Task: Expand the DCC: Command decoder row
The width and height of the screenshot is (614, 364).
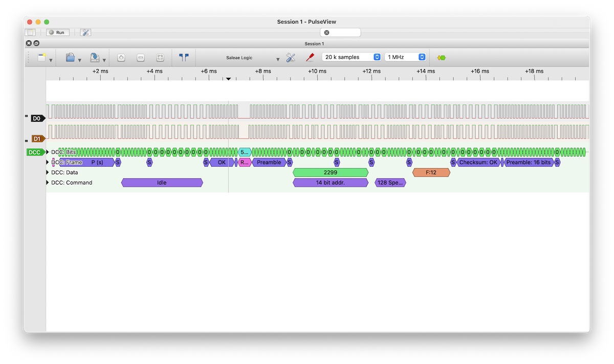Action: [48, 183]
